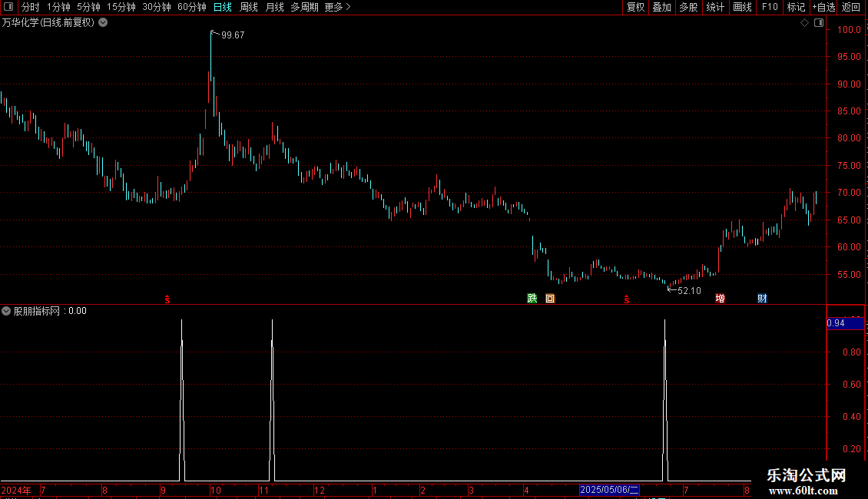Image resolution: width=868 pixels, height=499 pixels.
Task: Click the 99.67 high price label
Action: (x=233, y=35)
